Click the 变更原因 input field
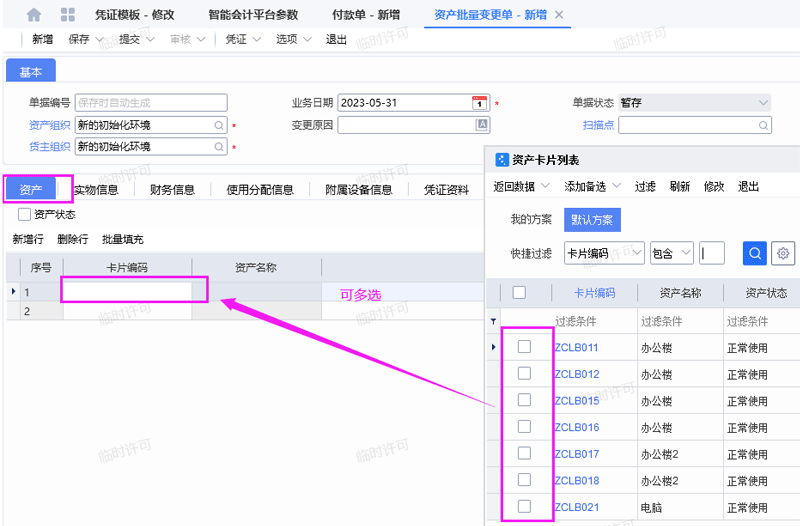Screen dimensions: 800x526 413,124
